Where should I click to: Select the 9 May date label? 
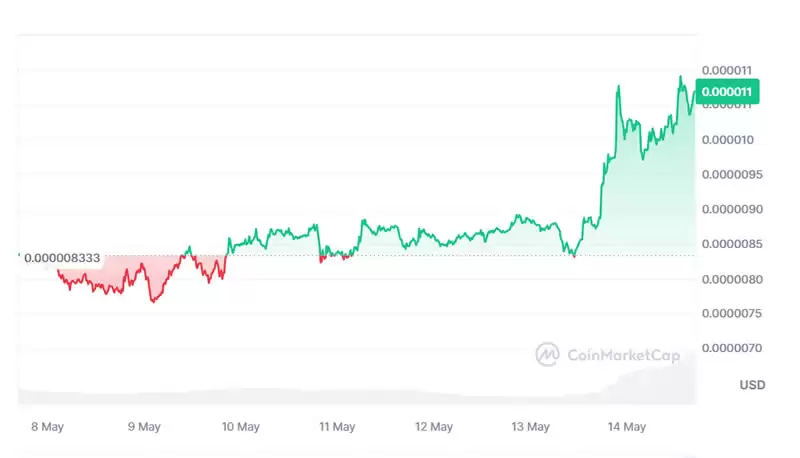(x=144, y=427)
